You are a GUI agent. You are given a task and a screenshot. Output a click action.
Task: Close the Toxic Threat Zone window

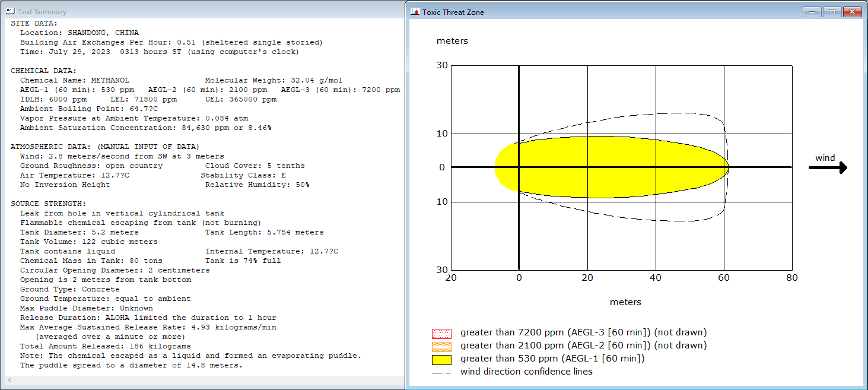[x=852, y=11]
